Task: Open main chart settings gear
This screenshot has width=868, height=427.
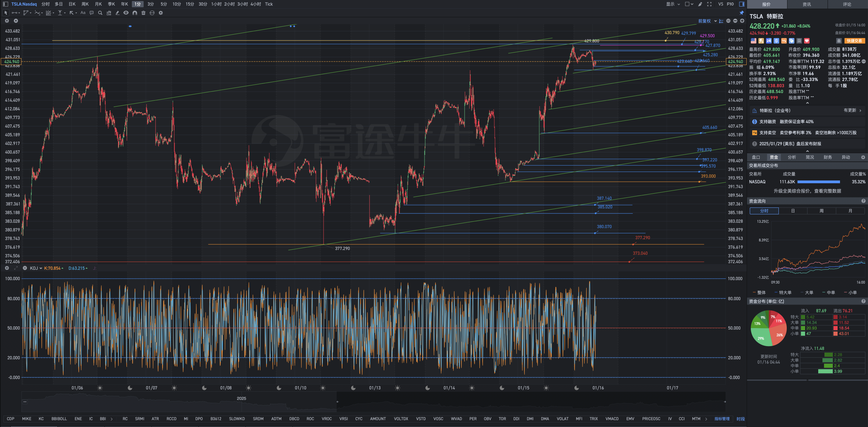Action: click(x=7, y=21)
